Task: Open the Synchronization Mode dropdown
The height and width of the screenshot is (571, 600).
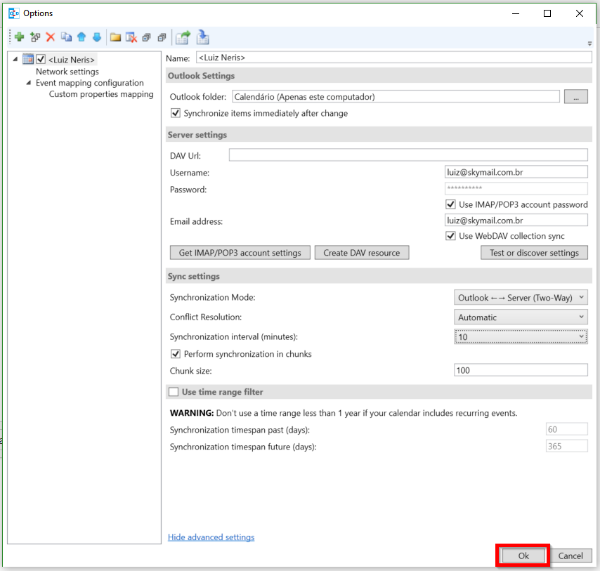Action: [x=520, y=297]
